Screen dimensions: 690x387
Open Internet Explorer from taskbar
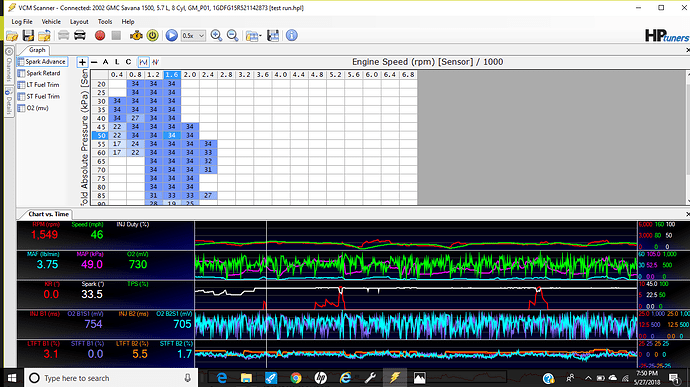click(x=345, y=378)
